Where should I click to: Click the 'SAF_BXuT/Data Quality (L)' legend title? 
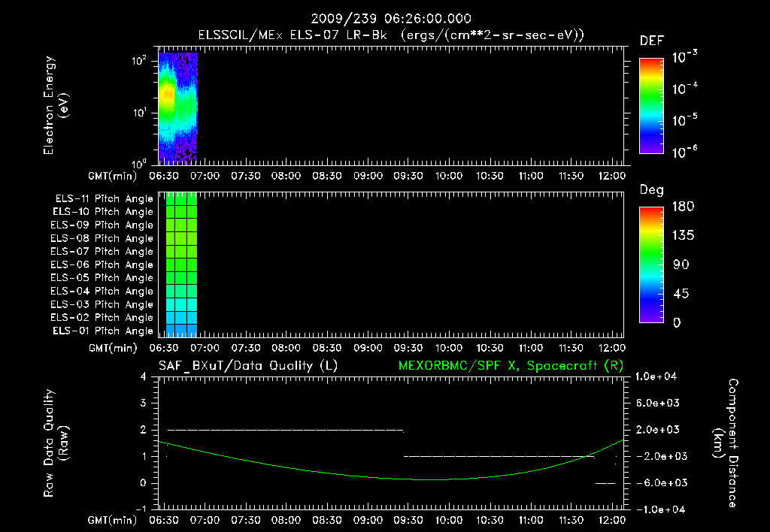[248, 366]
